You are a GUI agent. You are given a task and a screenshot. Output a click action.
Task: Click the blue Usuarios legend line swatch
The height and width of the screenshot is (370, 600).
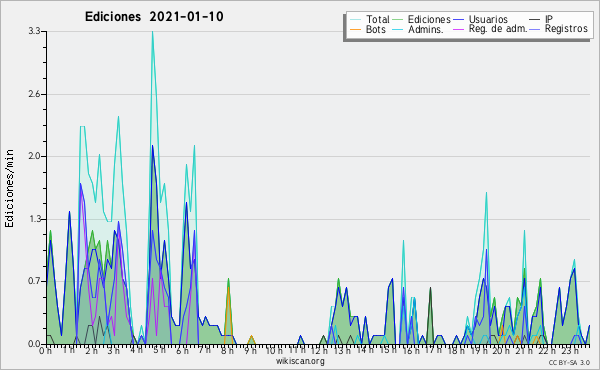pos(458,20)
